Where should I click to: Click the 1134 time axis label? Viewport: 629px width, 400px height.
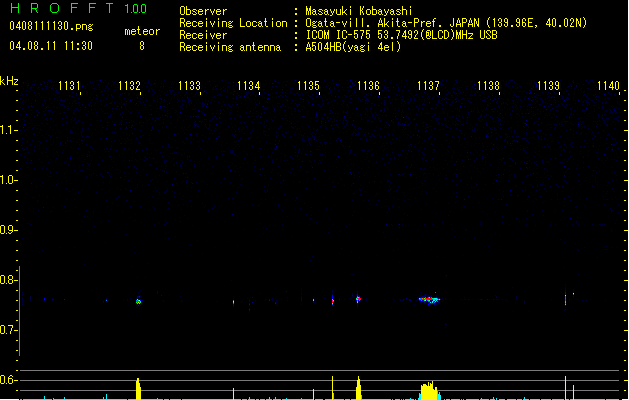(x=249, y=86)
